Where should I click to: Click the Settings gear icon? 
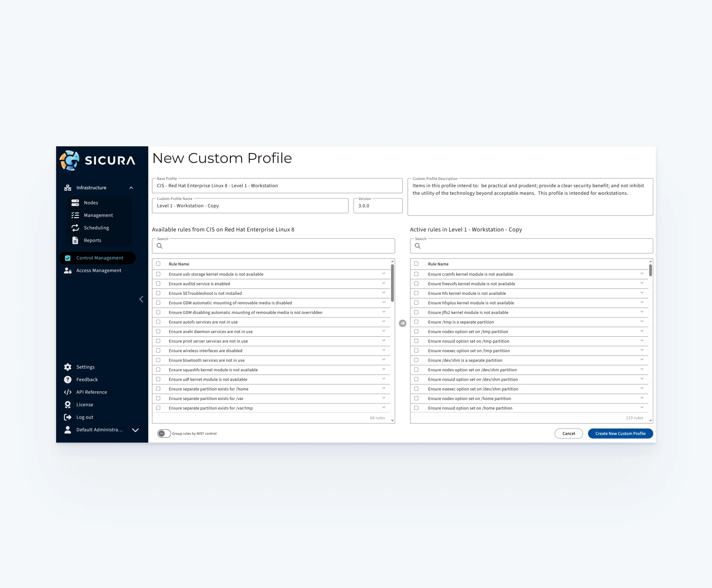[68, 367]
